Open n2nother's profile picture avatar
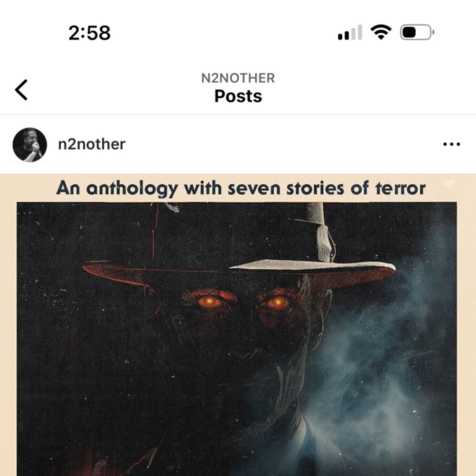476x476 pixels. click(30, 145)
